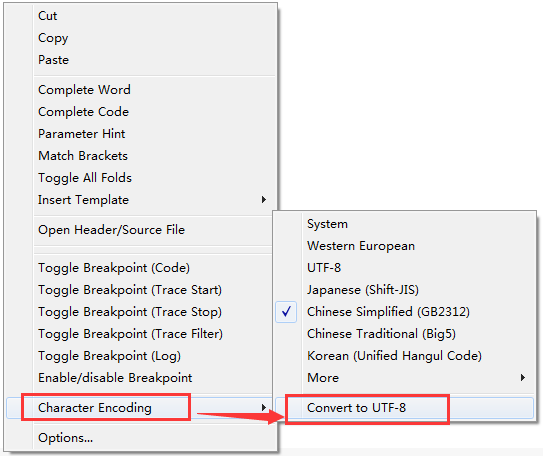Viewport: 543px width, 456px height.
Task: Click the checkmark icon beside GB2312
Action: pyautogui.click(x=286, y=312)
